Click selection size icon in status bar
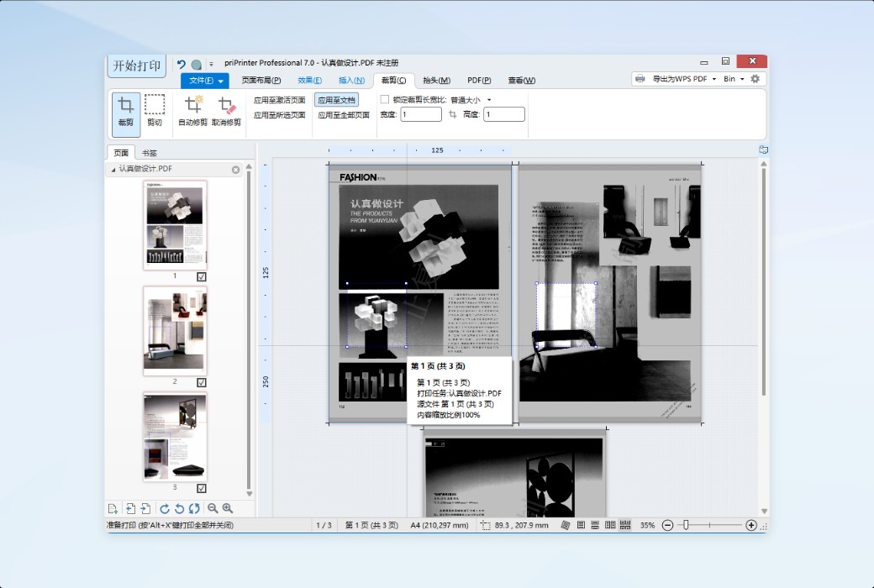The width and height of the screenshot is (874, 588). pos(486,526)
